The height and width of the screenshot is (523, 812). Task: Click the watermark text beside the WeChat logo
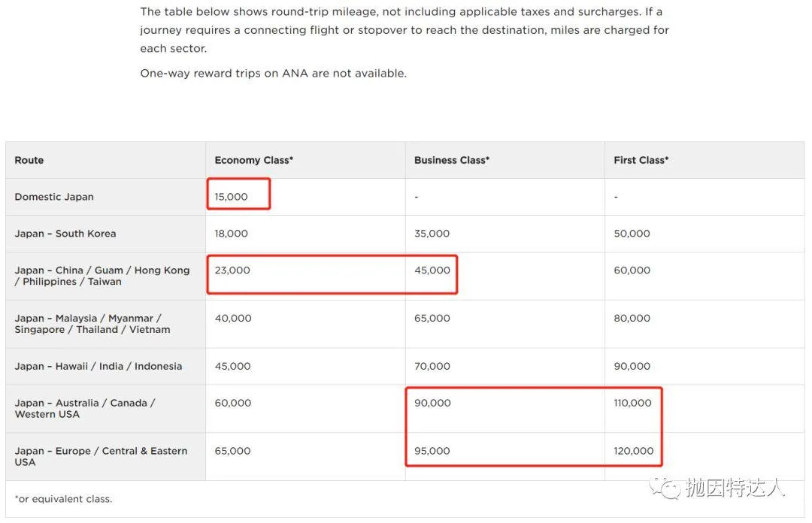735,488
